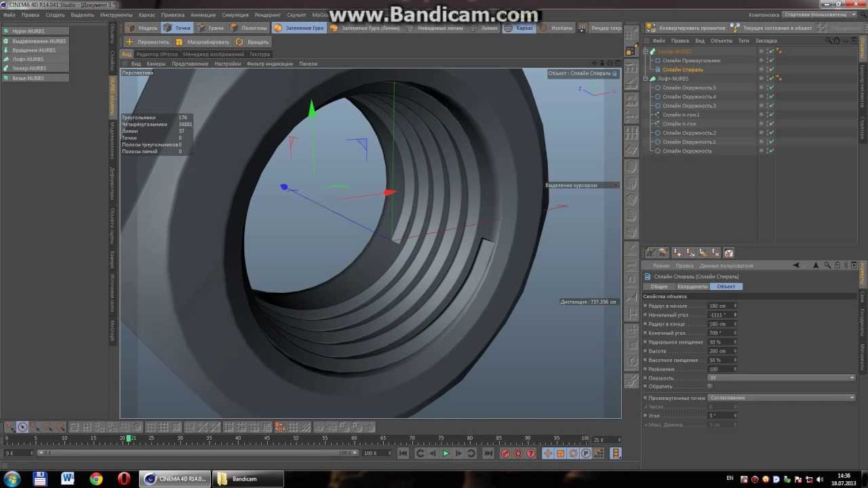Select the Безье-NURBS generator
This screenshot has width=868, height=488.
pyautogui.click(x=35, y=78)
